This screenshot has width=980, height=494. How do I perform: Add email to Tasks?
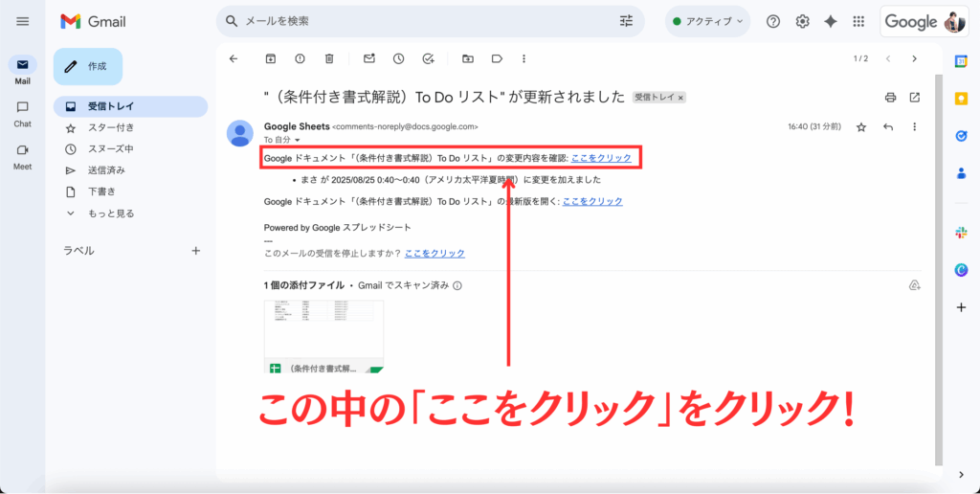(428, 58)
